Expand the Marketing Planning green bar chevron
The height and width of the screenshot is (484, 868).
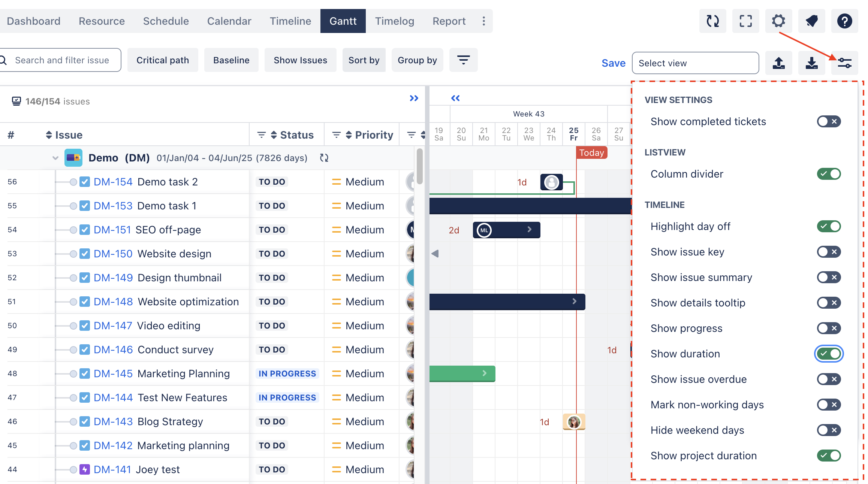coord(484,373)
